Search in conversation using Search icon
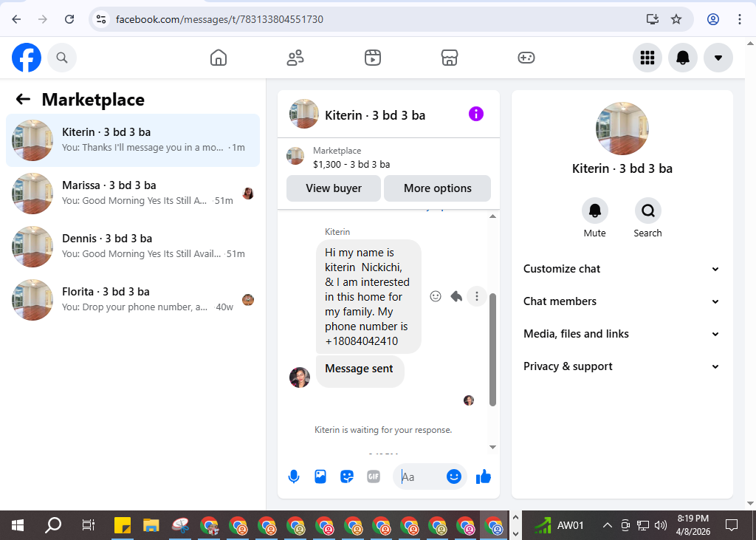The width and height of the screenshot is (756, 540). click(647, 211)
